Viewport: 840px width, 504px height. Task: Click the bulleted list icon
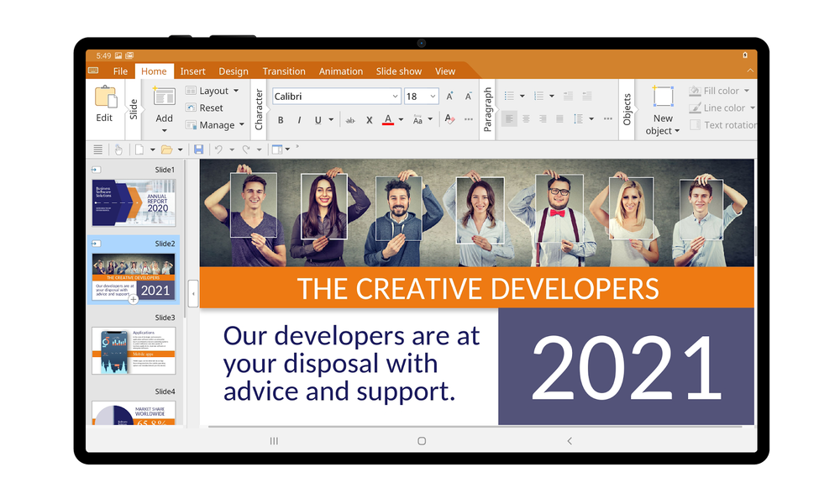pos(509,97)
